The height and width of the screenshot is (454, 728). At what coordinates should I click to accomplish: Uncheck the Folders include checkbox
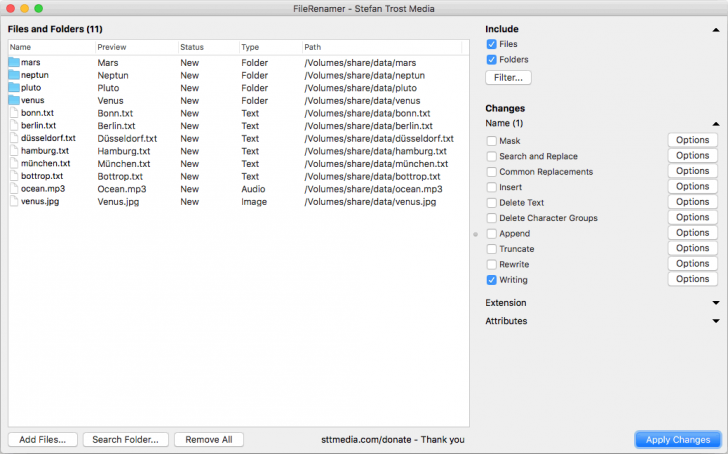pos(491,59)
